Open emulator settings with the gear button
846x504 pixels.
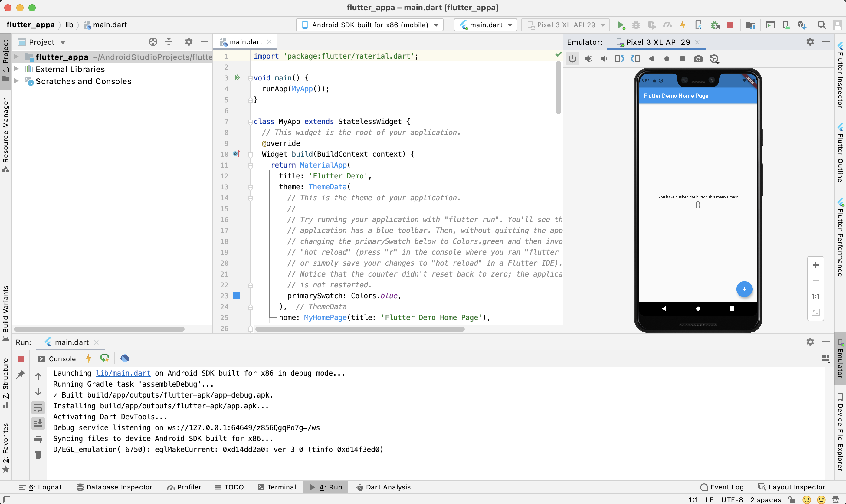[810, 42]
